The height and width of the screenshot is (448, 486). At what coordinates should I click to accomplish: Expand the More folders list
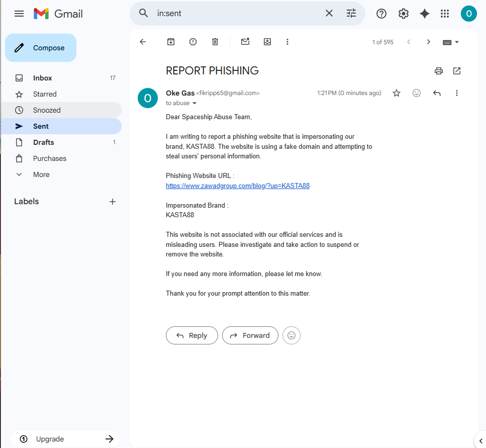[62, 175]
